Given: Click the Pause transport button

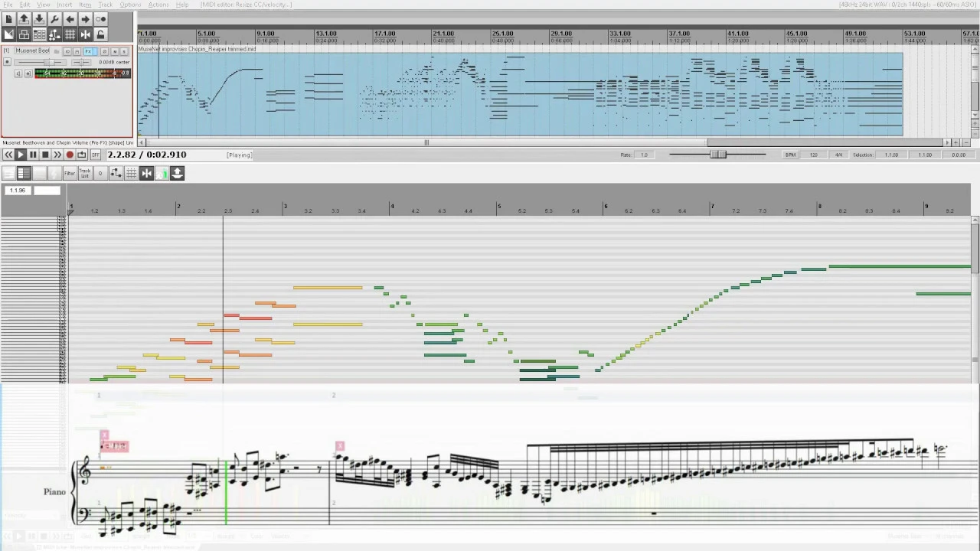Looking at the screenshot, I should click(33, 155).
